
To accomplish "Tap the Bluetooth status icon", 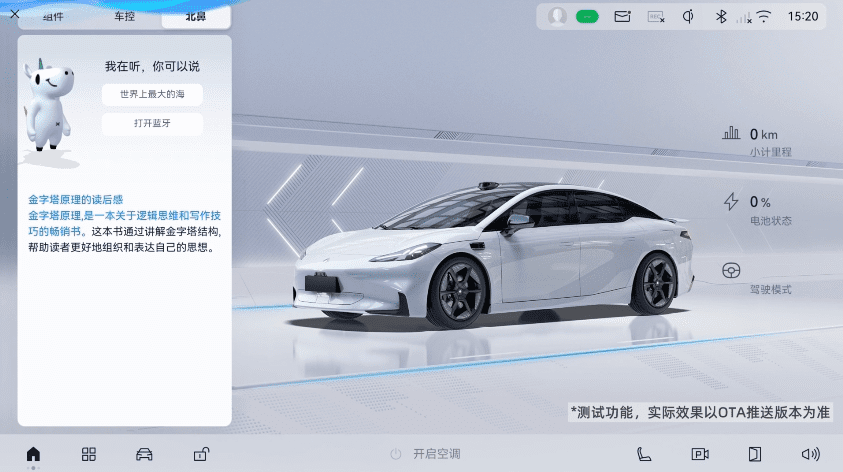I will [x=720, y=16].
